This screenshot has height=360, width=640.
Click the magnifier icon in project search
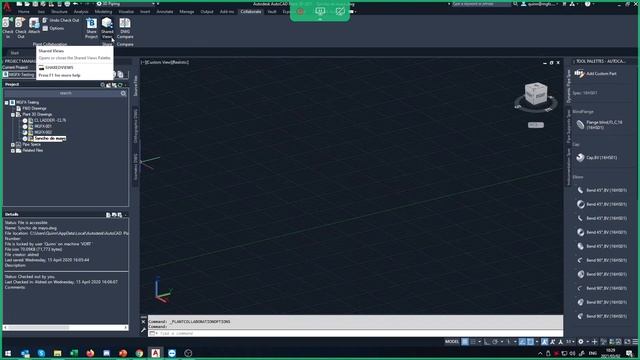point(123,93)
